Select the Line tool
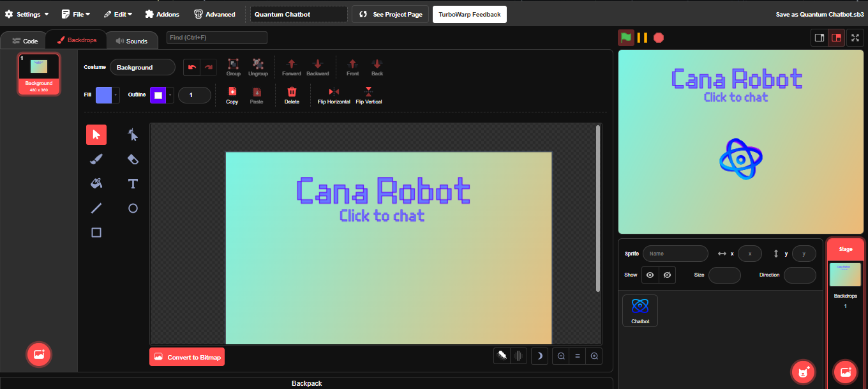Screen dimensions: 868x389 coord(96,208)
